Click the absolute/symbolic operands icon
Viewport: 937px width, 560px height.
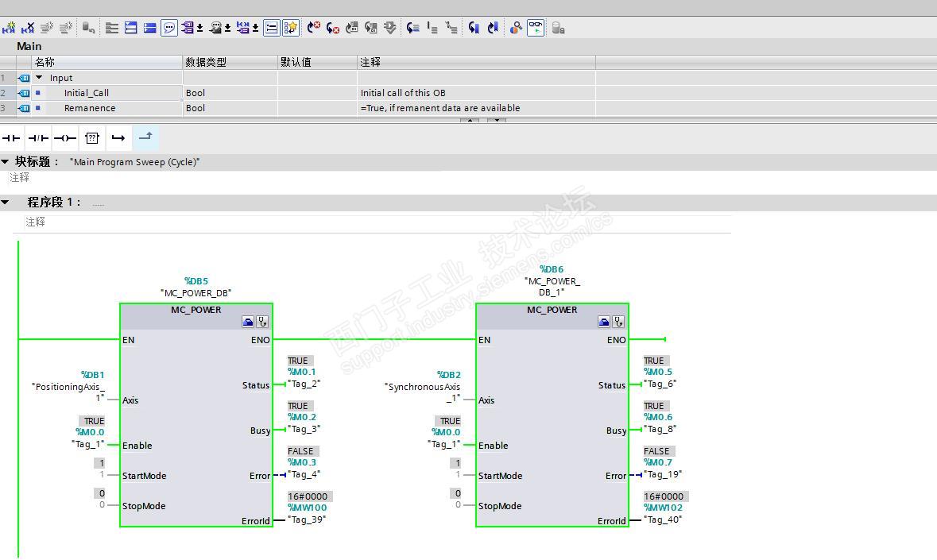tap(188, 28)
